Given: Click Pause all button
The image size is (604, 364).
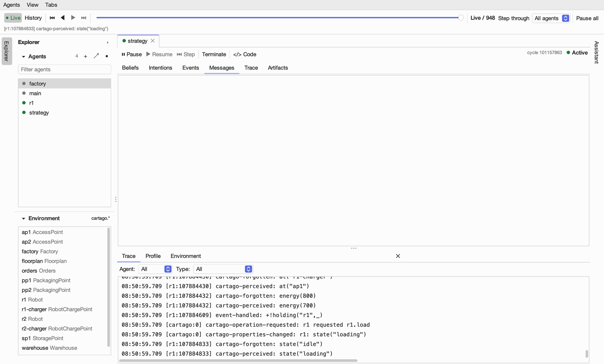Looking at the screenshot, I should pos(587,18).
